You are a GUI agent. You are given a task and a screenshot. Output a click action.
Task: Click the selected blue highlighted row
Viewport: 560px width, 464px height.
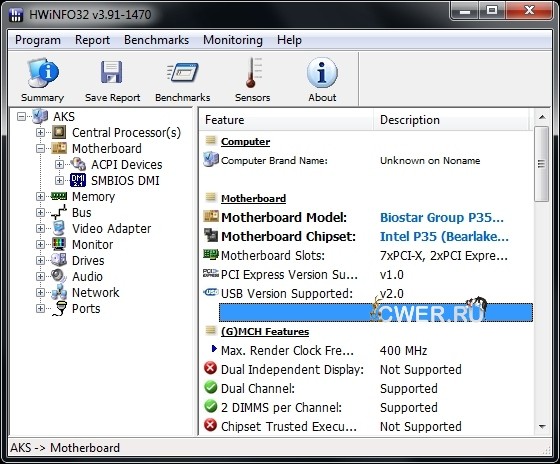point(376,313)
